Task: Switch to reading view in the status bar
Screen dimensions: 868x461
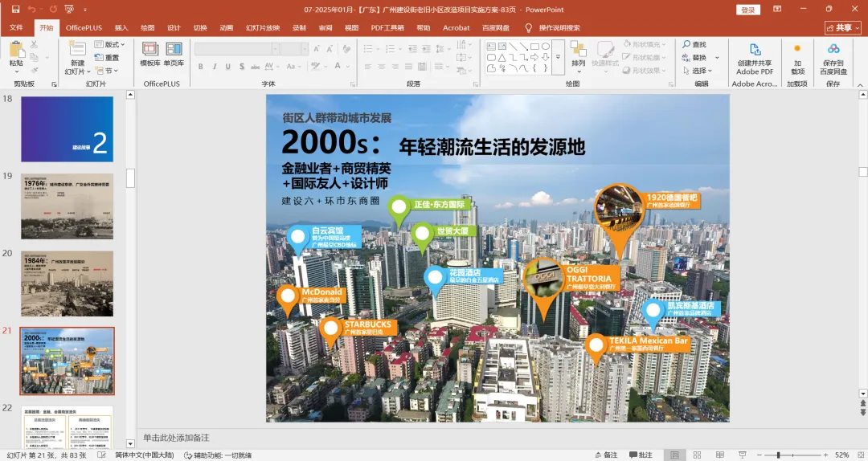Action: [719, 455]
